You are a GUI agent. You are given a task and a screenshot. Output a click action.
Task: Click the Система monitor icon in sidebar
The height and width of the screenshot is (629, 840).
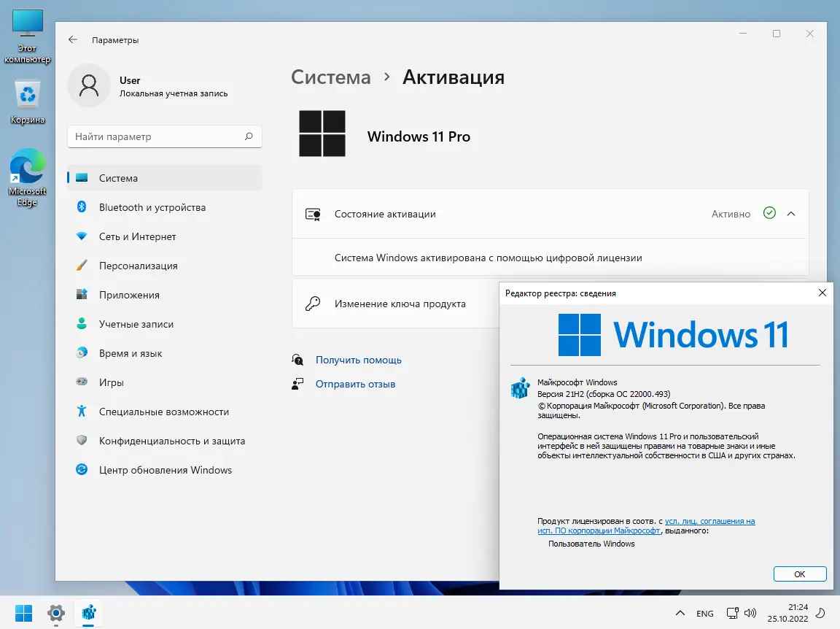tap(82, 177)
